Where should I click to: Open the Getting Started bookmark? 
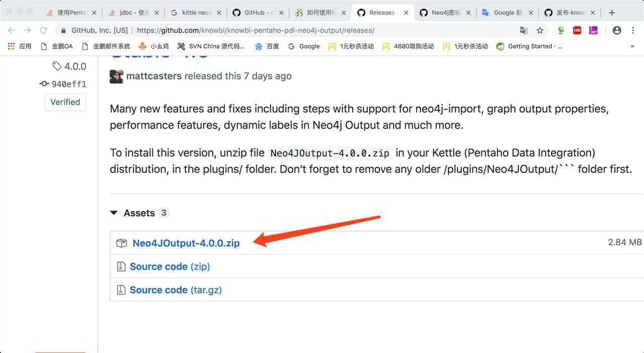(x=529, y=46)
